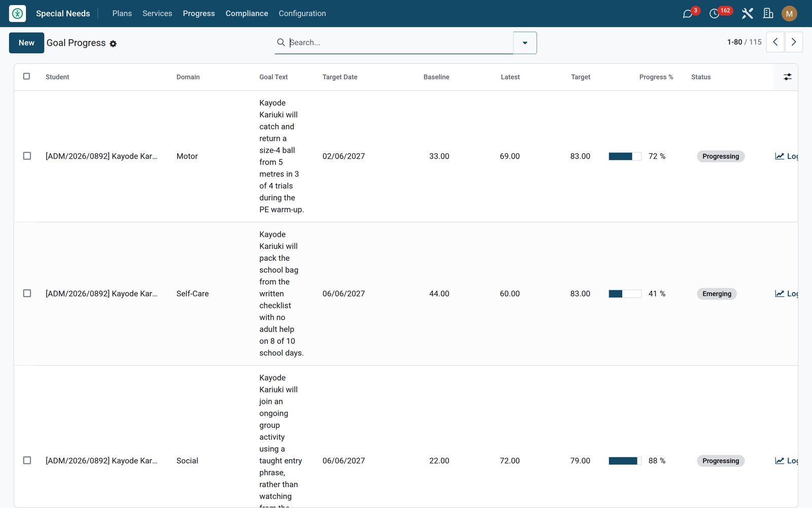This screenshot has width=812, height=508.
Task: Focus the Search input field
Action: point(400,42)
